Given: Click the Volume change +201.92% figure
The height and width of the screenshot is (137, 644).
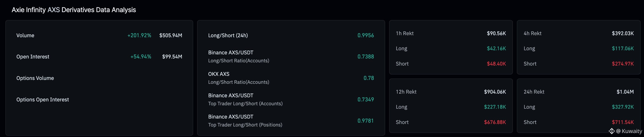Looking at the screenshot, I should [139, 35].
